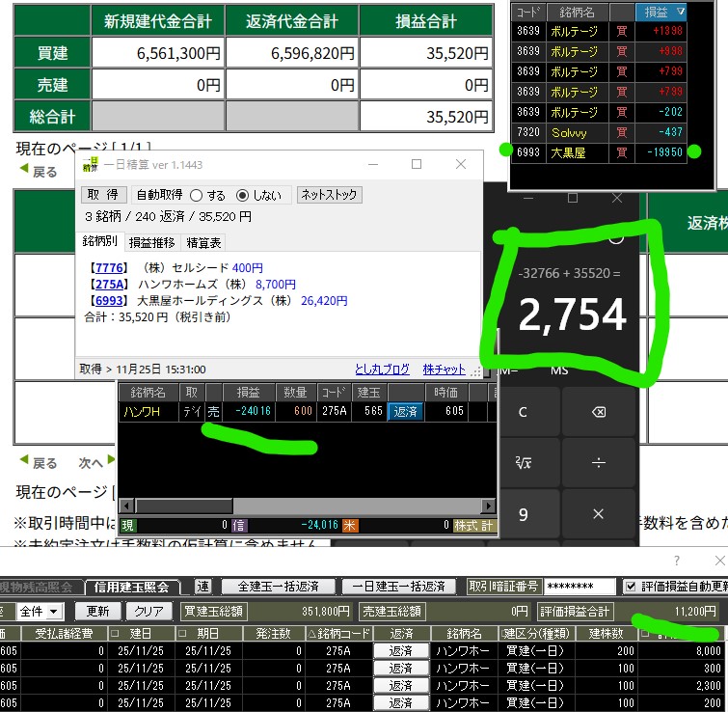Click the calculator MS memory store key
This screenshot has height=712, width=728.
(559, 370)
